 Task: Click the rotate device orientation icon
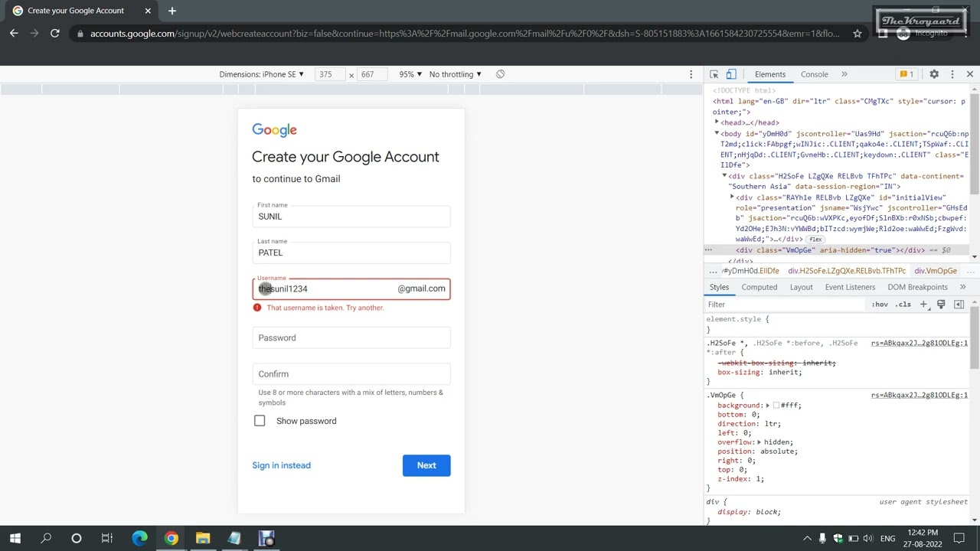pos(500,74)
